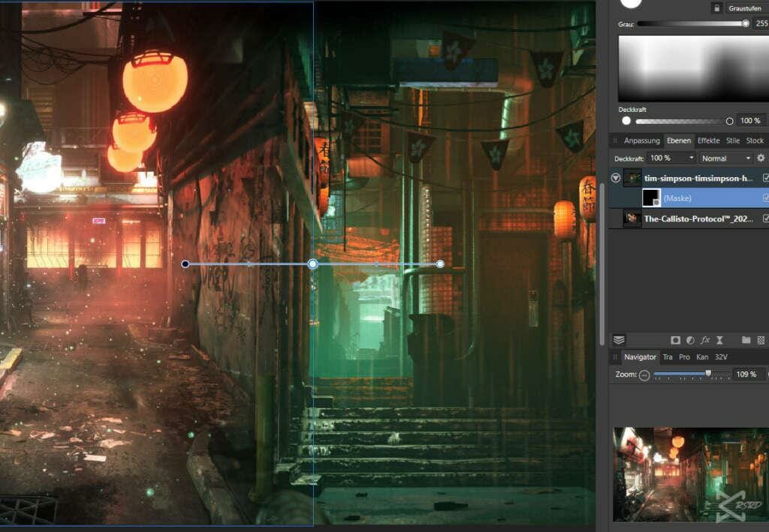The height and width of the screenshot is (532, 769).
Task: Click the checkerboard pixel layer icon
Action: point(761,340)
